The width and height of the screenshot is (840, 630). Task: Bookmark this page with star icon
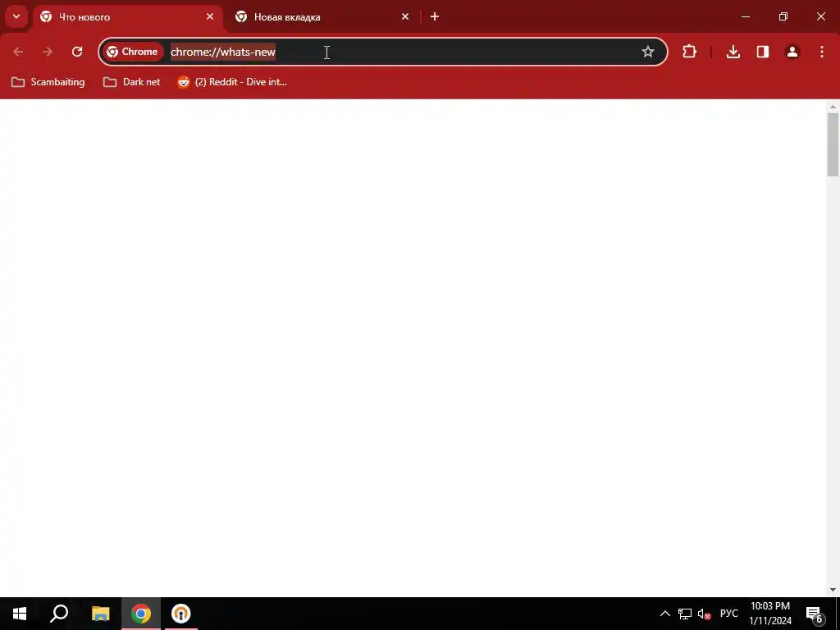pyautogui.click(x=648, y=52)
